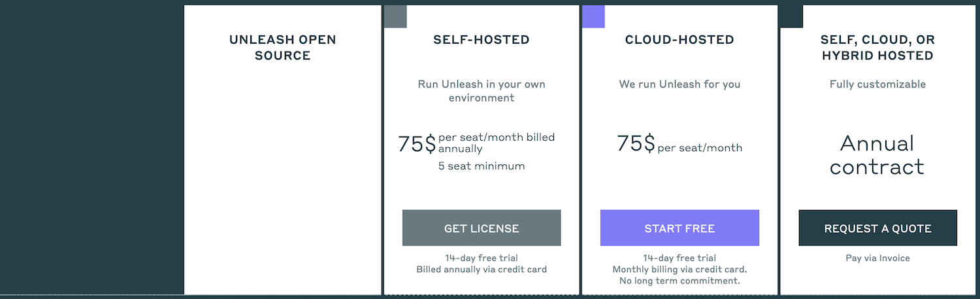Click the purple corner square on Cloud-Hosted card
Image resolution: width=980 pixels, height=299 pixels.
(593, 16)
